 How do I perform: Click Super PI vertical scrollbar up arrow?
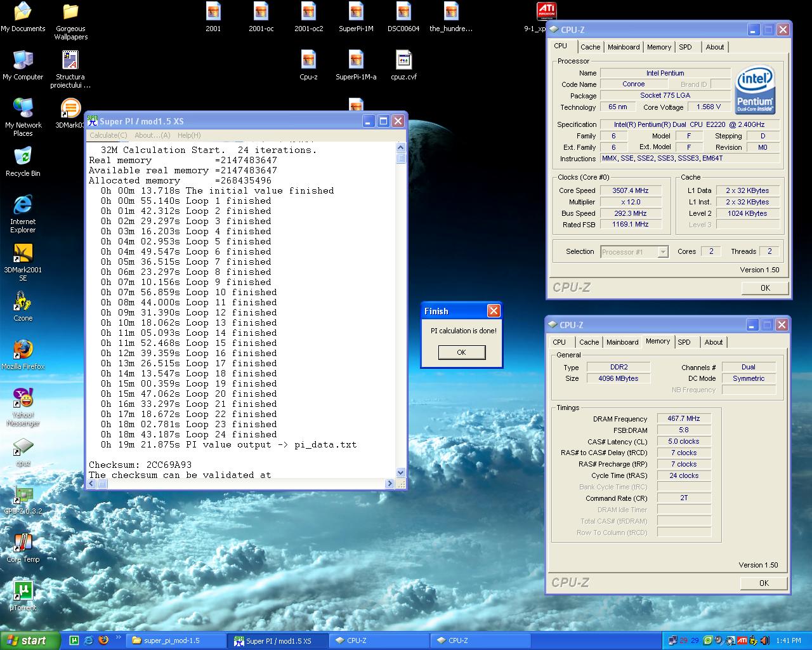click(x=400, y=147)
